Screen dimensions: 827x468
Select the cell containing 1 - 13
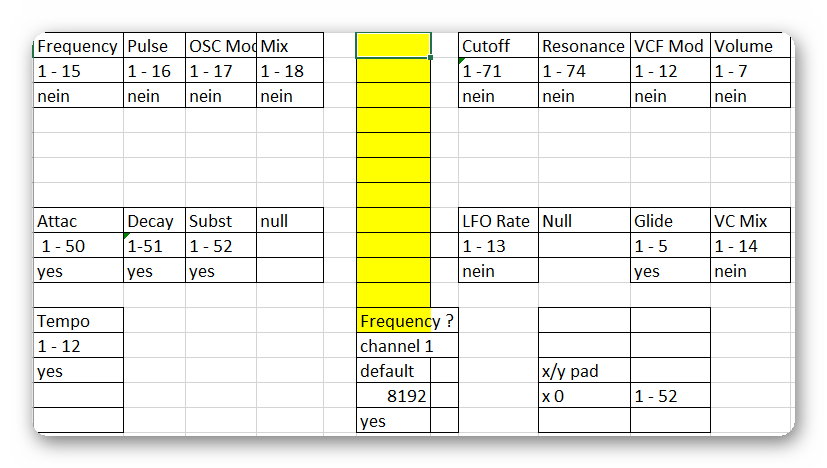(498, 245)
